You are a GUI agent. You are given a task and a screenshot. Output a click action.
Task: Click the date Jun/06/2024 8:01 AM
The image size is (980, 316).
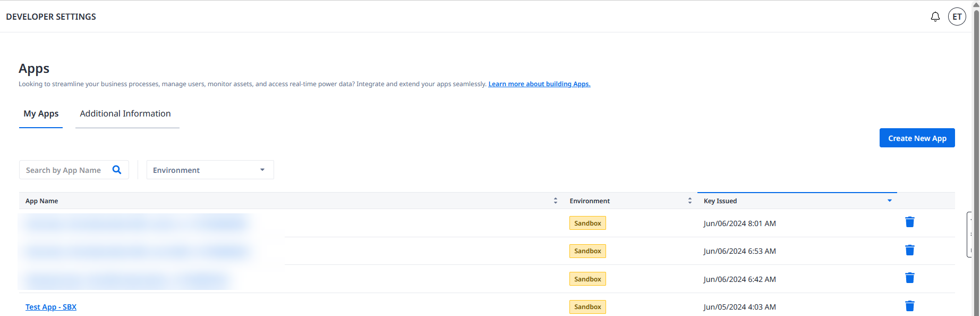[739, 223]
